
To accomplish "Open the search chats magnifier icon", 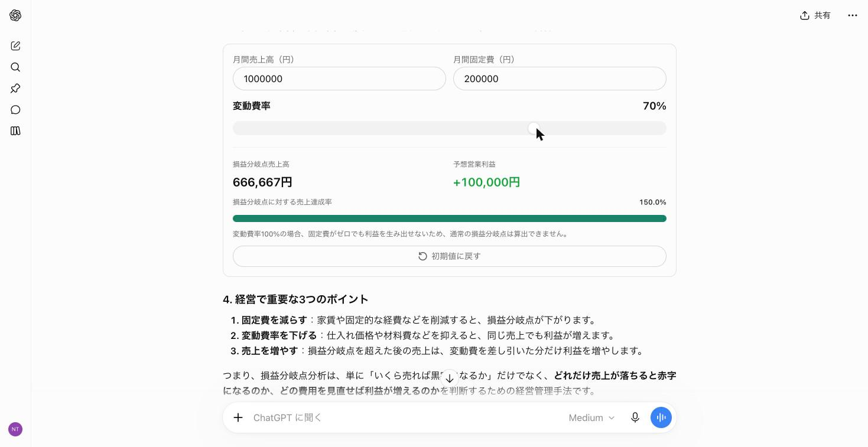I will pos(15,67).
